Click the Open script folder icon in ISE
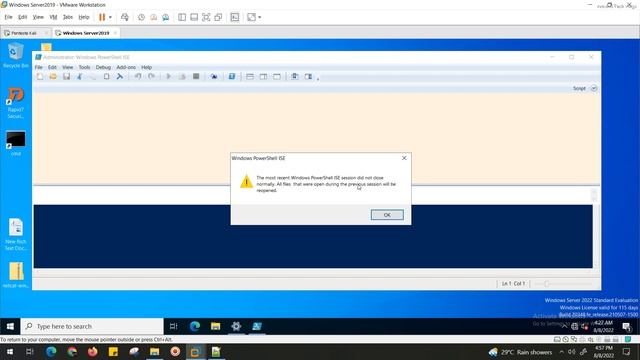Image resolution: width=640 pixels, height=360 pixels. (x=53, y=76)
